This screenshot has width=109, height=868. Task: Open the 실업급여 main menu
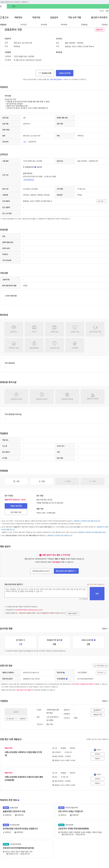tap(54, 18)
